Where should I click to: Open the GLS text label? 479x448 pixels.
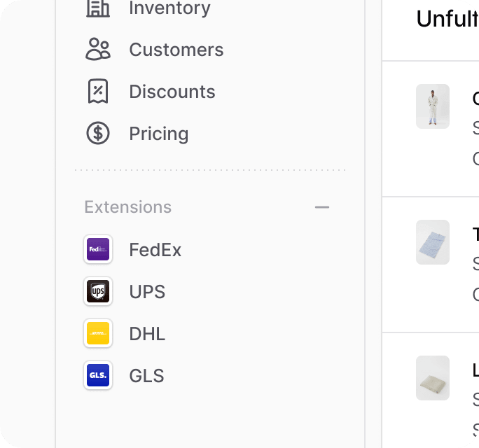click(x=146, y=376)
